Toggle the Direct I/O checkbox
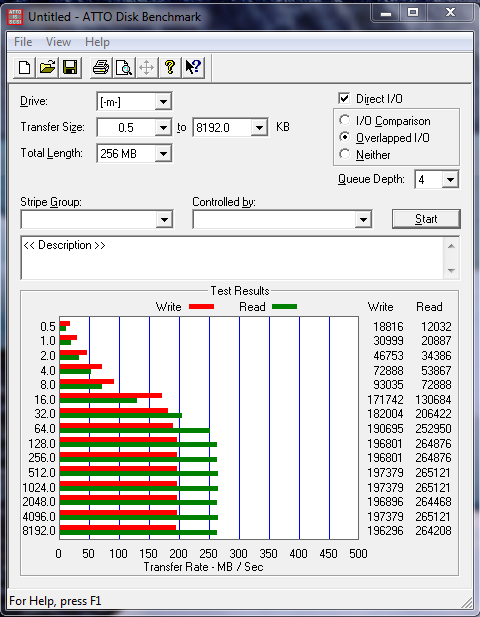The image size is (480, 617). pyautogui.click(x=344, y=98)
